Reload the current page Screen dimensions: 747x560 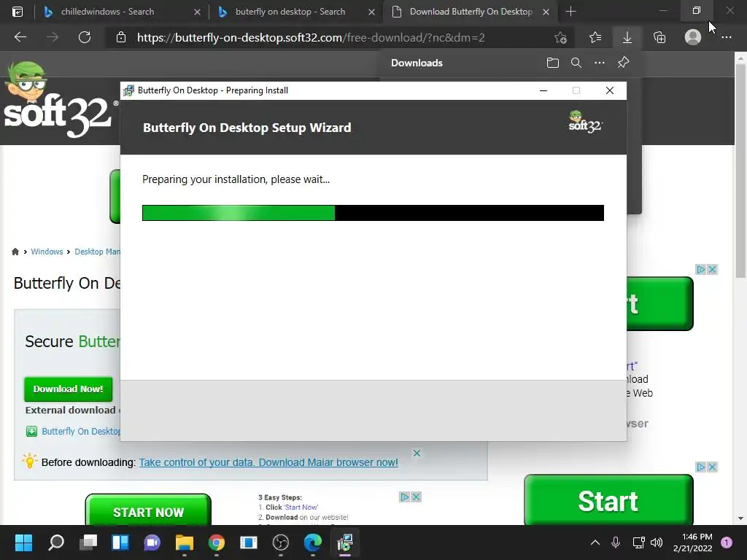pyautogui.click(x=85, y=37)
